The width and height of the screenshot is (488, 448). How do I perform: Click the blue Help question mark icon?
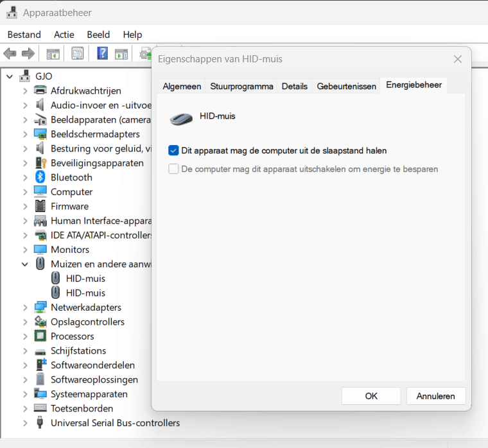102,53
